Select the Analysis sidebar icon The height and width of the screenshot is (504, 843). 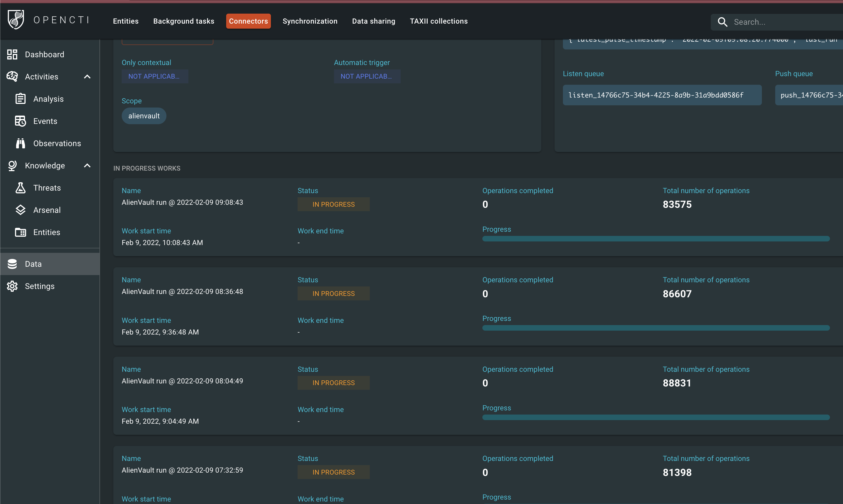click(x=20, y=98)
